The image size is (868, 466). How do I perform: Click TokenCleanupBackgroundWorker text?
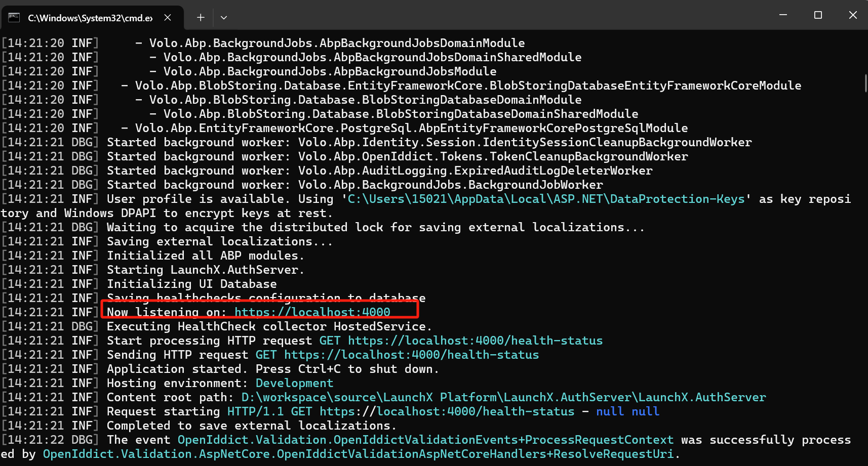[x=588, y=156]
